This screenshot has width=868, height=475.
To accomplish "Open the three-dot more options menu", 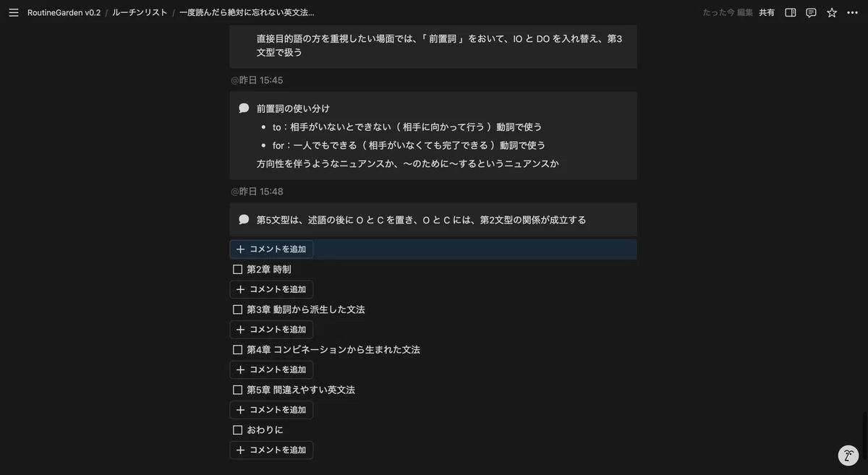I will [853, 12].
